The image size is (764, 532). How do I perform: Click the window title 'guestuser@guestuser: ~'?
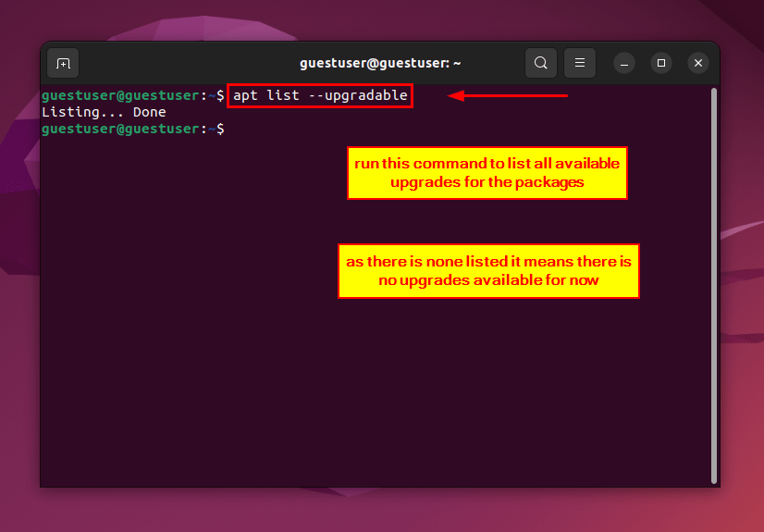(x=380, y=63)
